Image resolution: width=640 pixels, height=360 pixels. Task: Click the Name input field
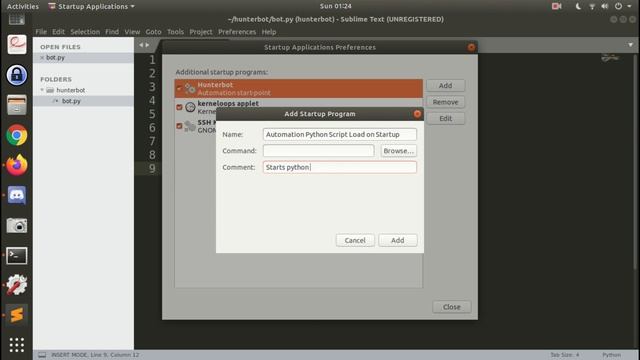pos(340,134)
